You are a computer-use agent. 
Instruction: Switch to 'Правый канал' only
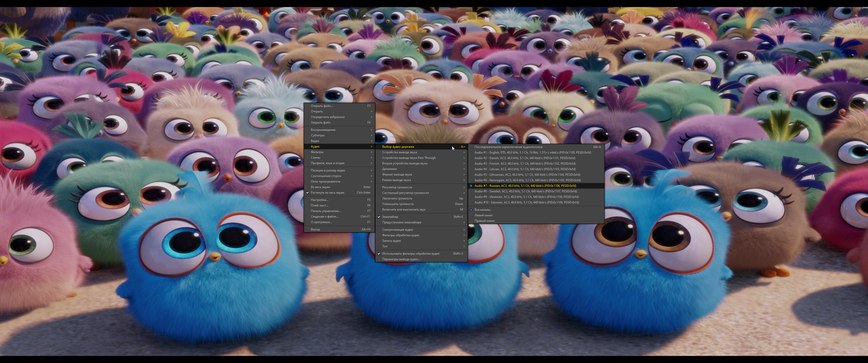point(536,221)
